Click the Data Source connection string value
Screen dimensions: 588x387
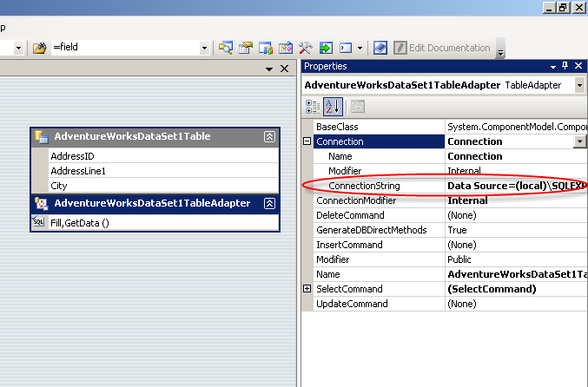click(x=517, y=186)
